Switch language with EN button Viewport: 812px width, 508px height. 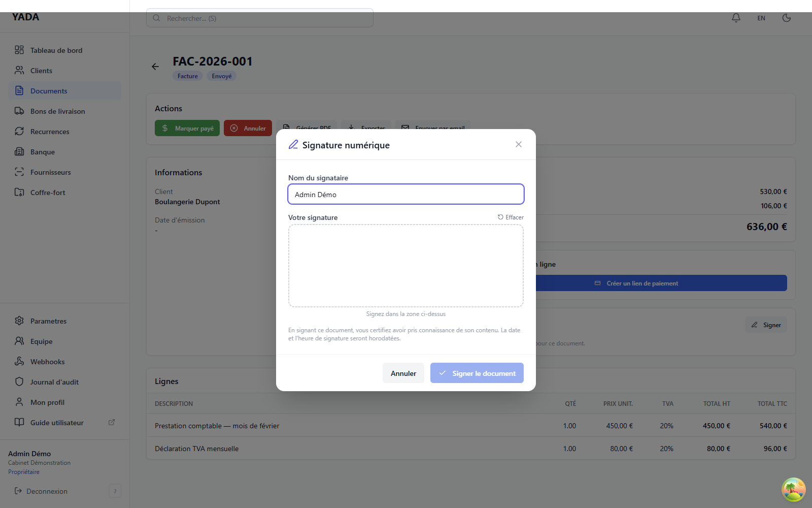[761, 18]
